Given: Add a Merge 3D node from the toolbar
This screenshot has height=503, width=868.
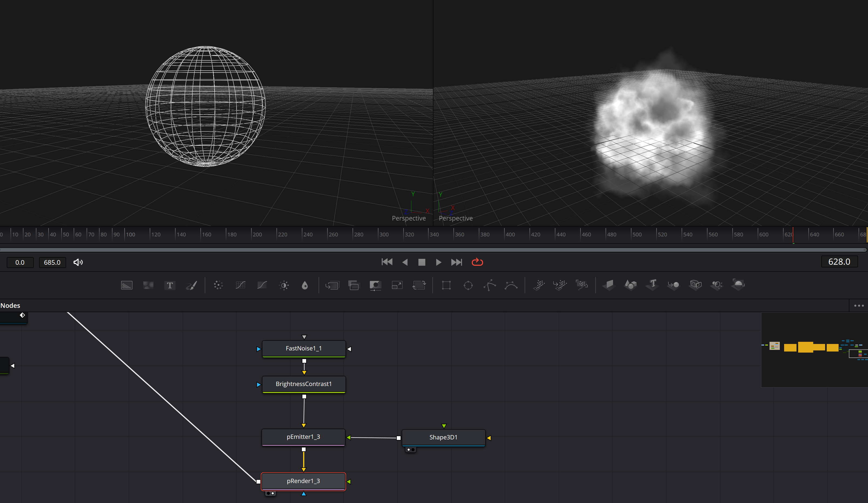Looking at the screenshot, I should tap(674, 285).
